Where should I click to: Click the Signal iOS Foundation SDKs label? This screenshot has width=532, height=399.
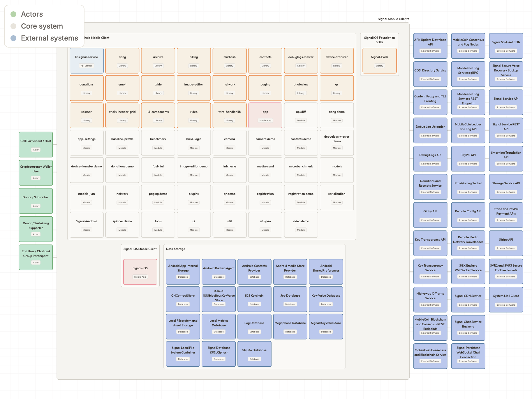point(380,40)
